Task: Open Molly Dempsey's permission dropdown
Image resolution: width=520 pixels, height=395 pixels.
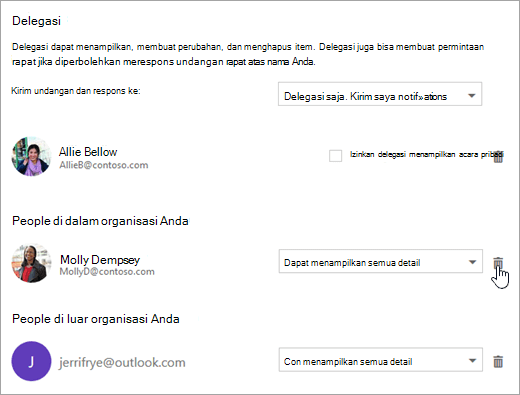Action: 381,261
